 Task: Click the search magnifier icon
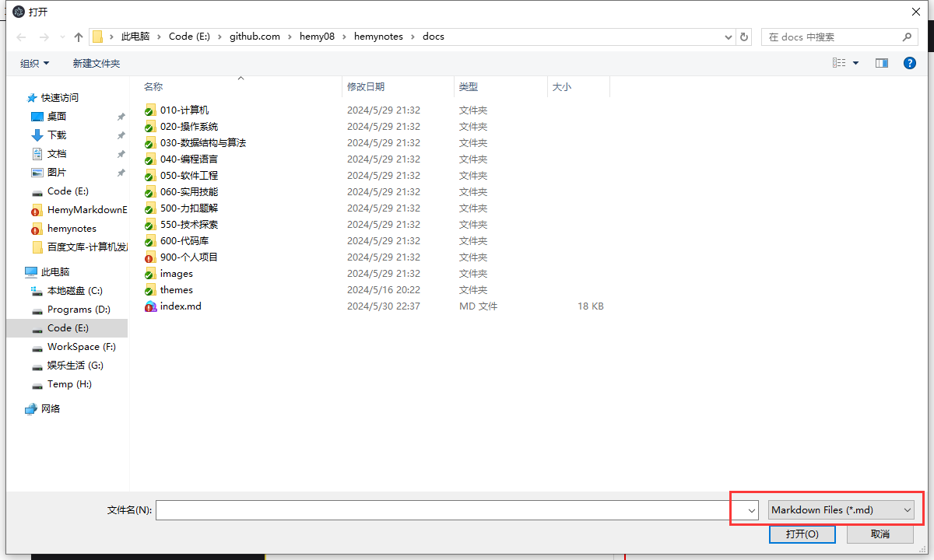[907, 37]
